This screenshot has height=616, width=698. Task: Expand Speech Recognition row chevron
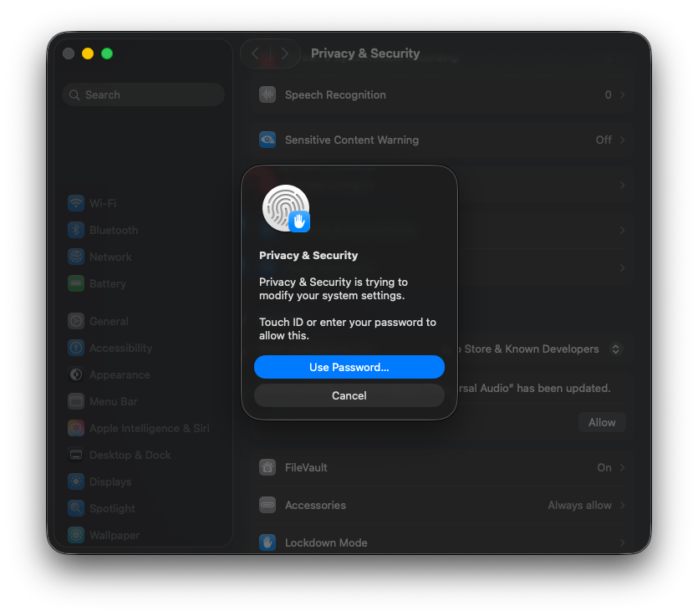tap(622, 94)
